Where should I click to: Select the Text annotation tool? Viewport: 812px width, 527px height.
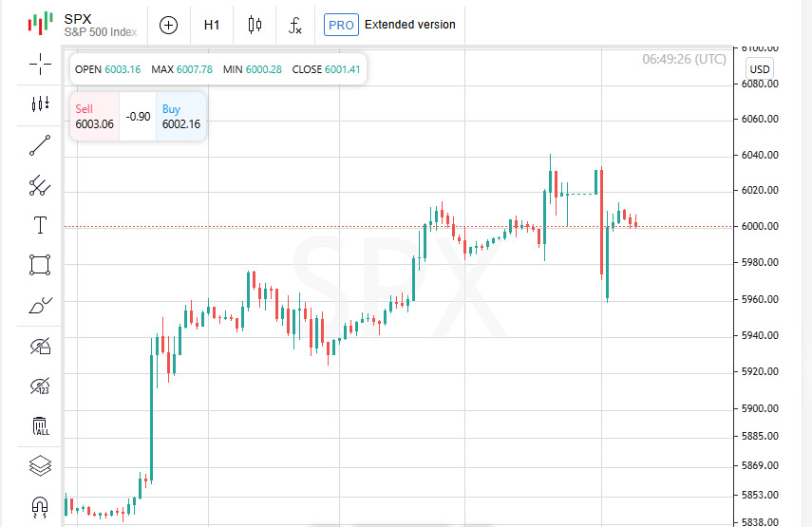click(x=40, y=225)
